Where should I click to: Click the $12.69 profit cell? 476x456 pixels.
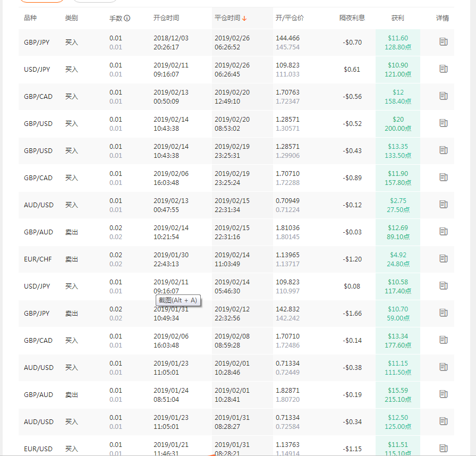398,227
